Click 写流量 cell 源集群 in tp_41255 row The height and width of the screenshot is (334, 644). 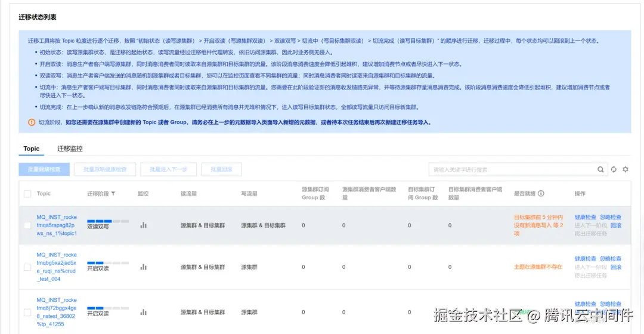tap(249, 312)
